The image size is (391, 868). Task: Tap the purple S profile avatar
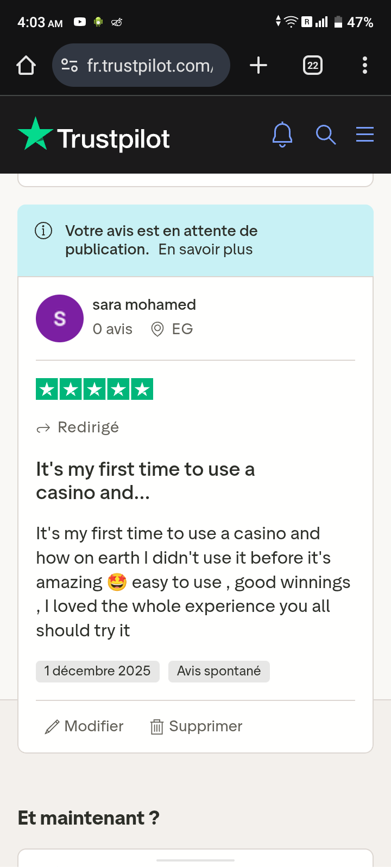[x=60, y=318]
